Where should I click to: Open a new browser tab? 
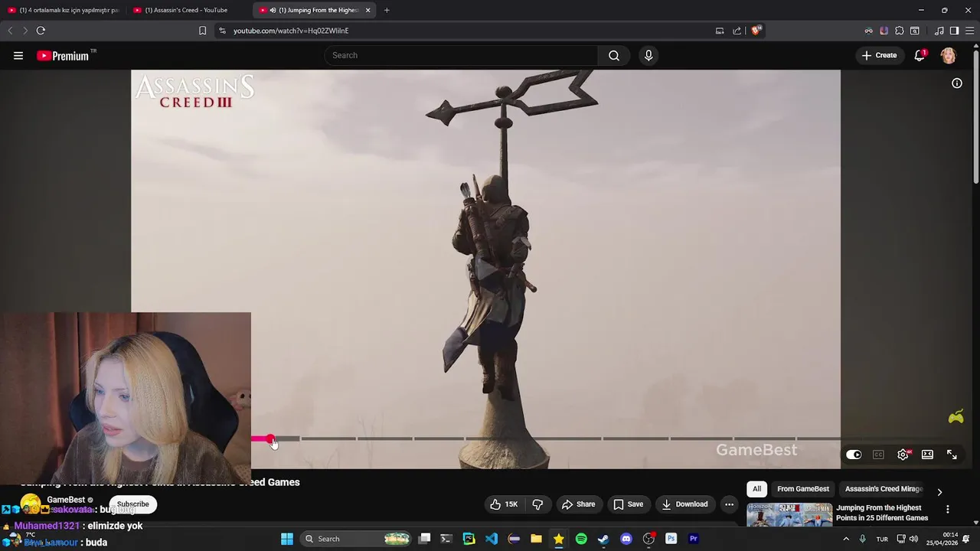coord(387,10)
